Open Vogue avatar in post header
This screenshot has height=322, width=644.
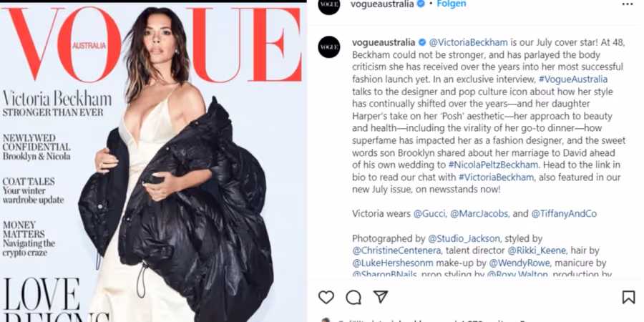coord(329,4)
